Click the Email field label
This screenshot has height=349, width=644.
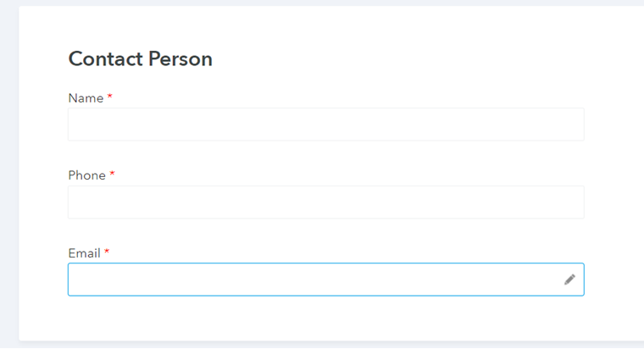tap(84, 253)
